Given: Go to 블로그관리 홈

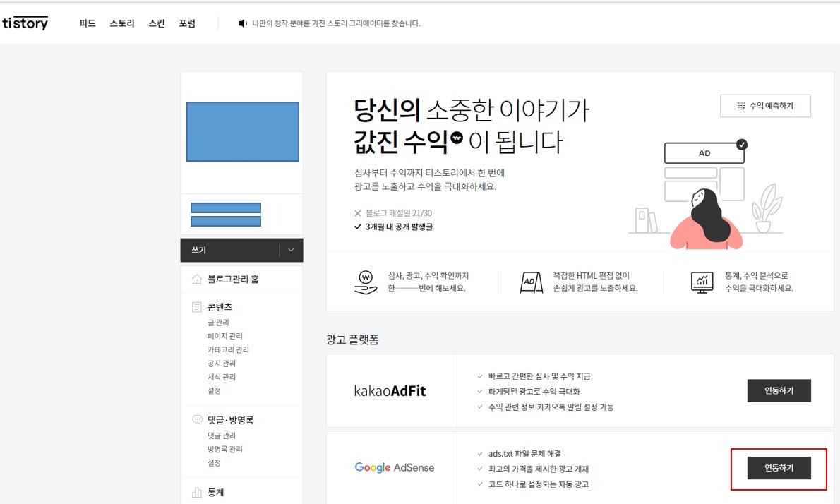Looking at the screenshot, I should point(233,279).
